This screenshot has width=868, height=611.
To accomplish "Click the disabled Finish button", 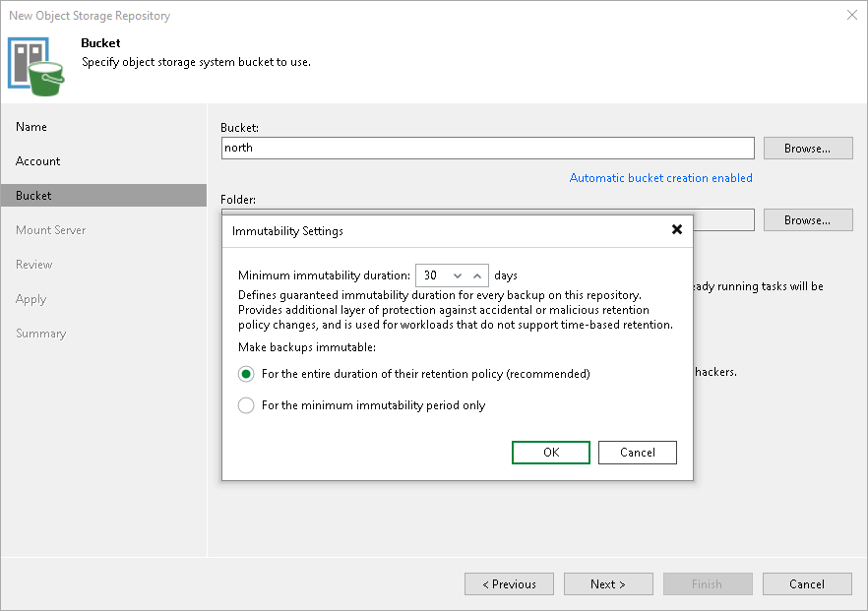I will coord(708,583).
